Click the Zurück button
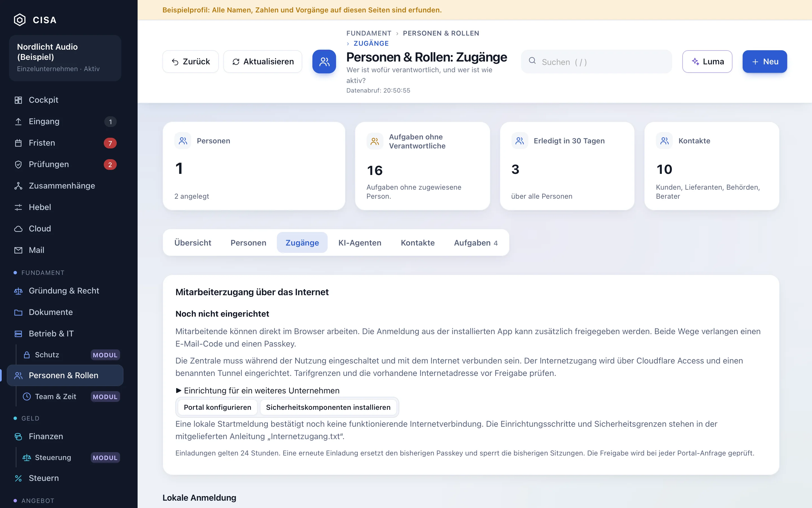Screen dimensions: 812x508 tap(191, 62)
